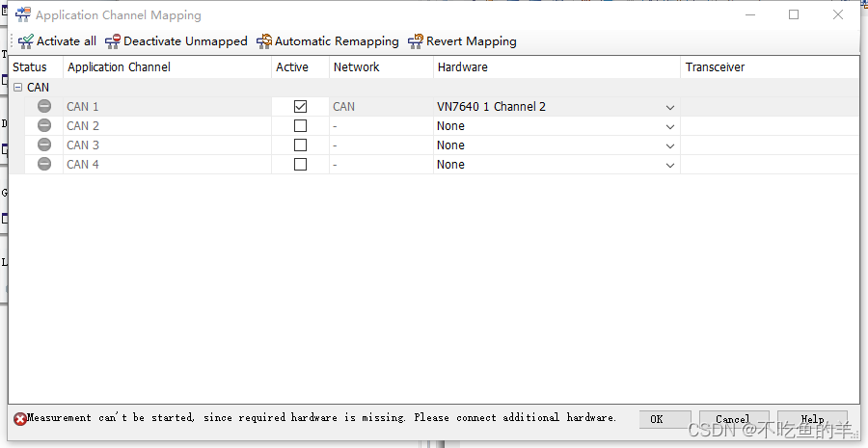Enable the Active checkbox for CAN 2

coord(300,125)
